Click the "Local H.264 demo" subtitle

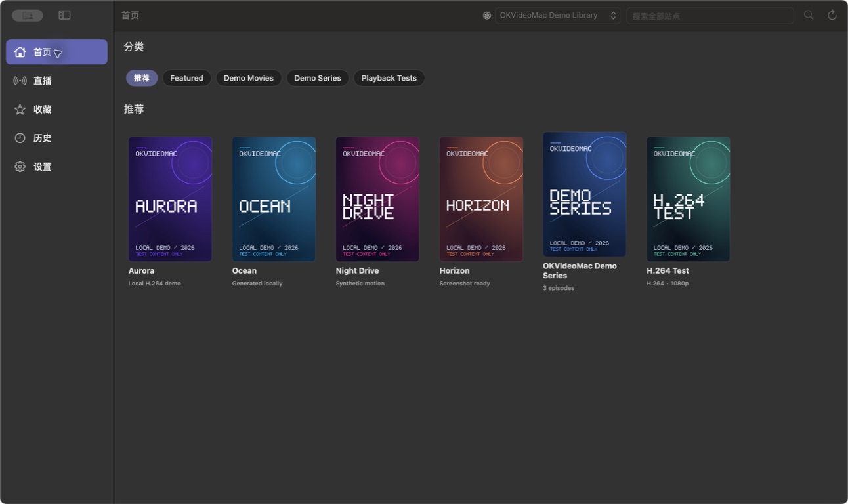pos(155,283)
